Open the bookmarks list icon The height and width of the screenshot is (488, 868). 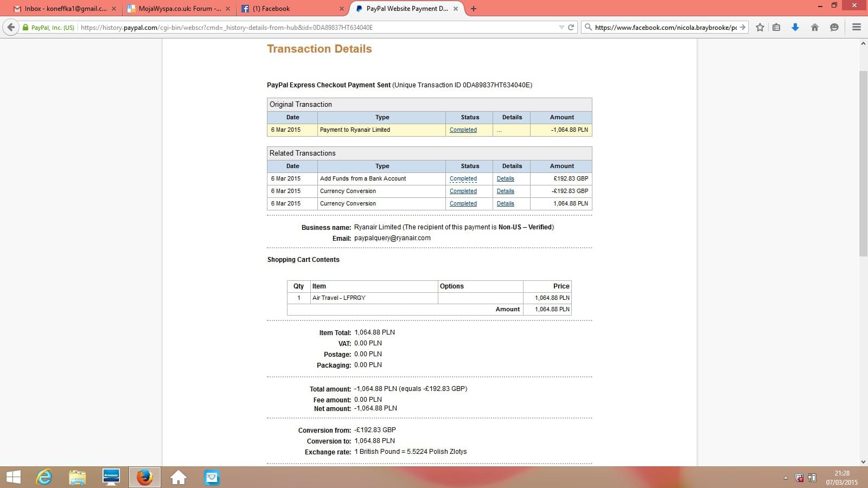(x=776, y=27)
